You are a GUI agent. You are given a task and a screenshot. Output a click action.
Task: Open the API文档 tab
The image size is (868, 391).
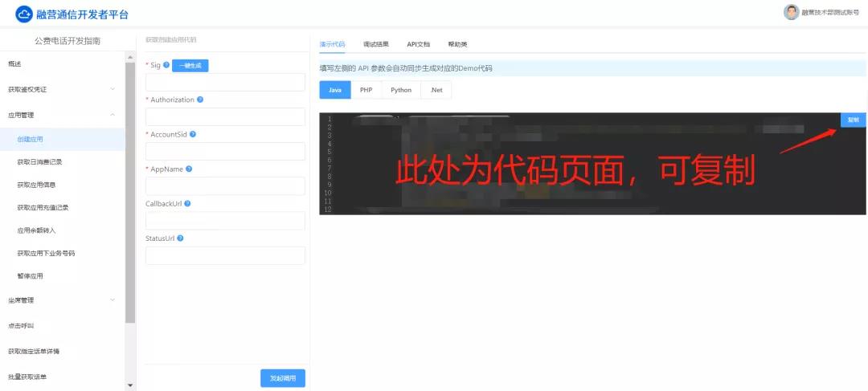pyautogui.click(x=418, y=44)
